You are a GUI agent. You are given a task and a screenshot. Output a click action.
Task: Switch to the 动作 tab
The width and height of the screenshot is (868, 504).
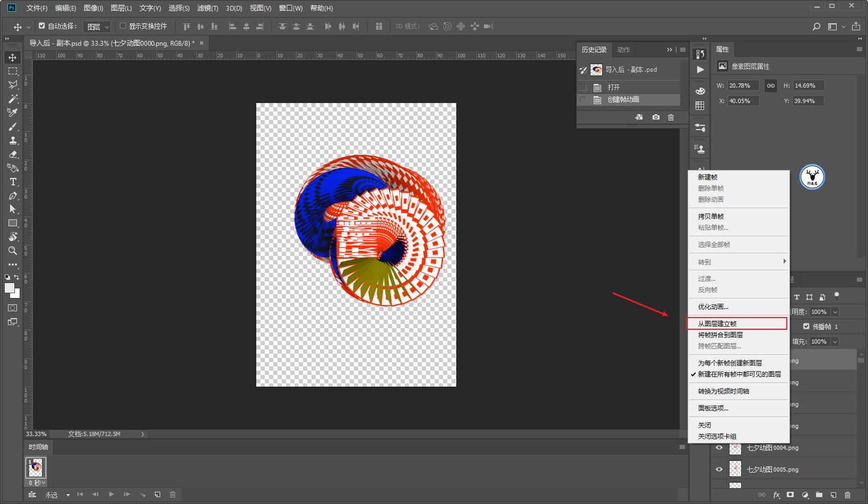(x=624, y=50)
